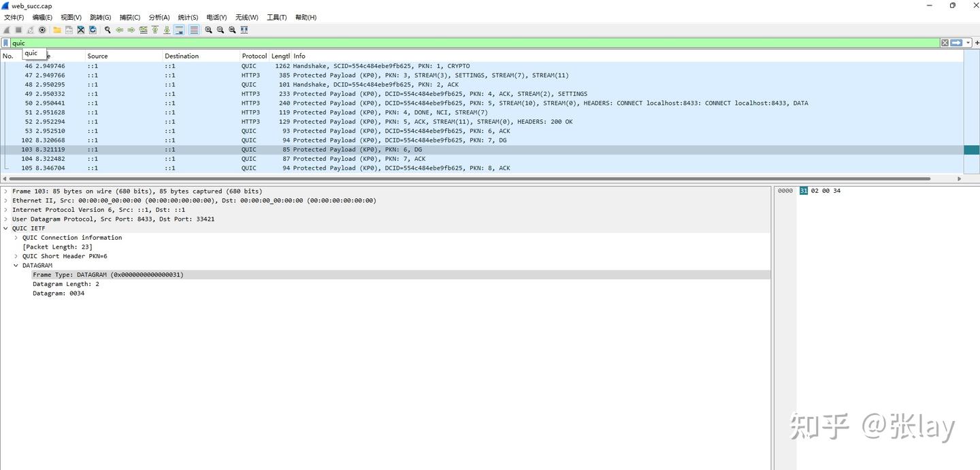Image resolution: width=980 pixels, height=470 pixels.
Task: Expand QUIC Connection information
Action: coord(16,238)
